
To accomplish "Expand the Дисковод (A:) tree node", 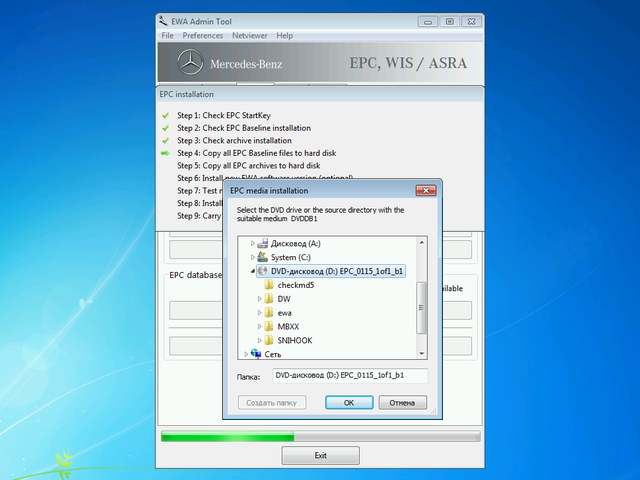I will click(x=253, y=244).
